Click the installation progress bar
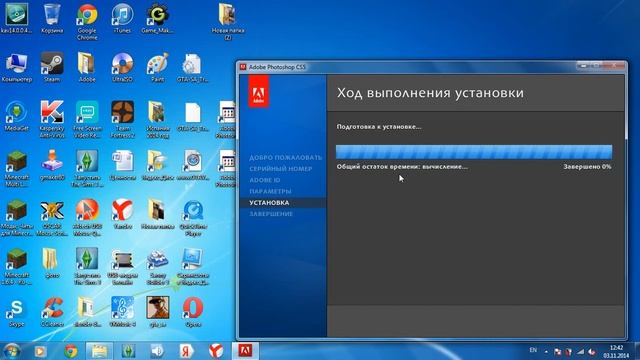The width and height of the screenshot is (640, 360). (474, 152)
